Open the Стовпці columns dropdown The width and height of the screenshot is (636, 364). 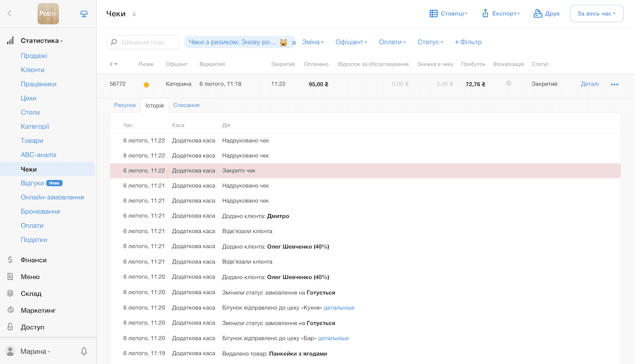(x=448, y=14)
